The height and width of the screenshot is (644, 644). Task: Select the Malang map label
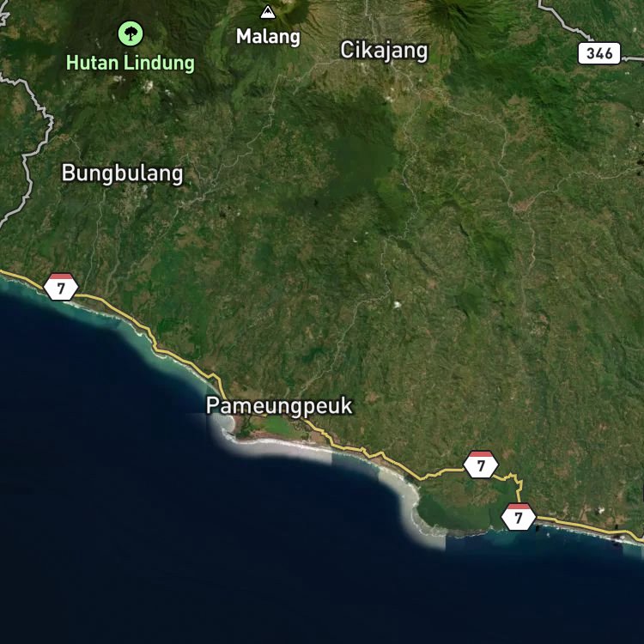click(268, 37)
